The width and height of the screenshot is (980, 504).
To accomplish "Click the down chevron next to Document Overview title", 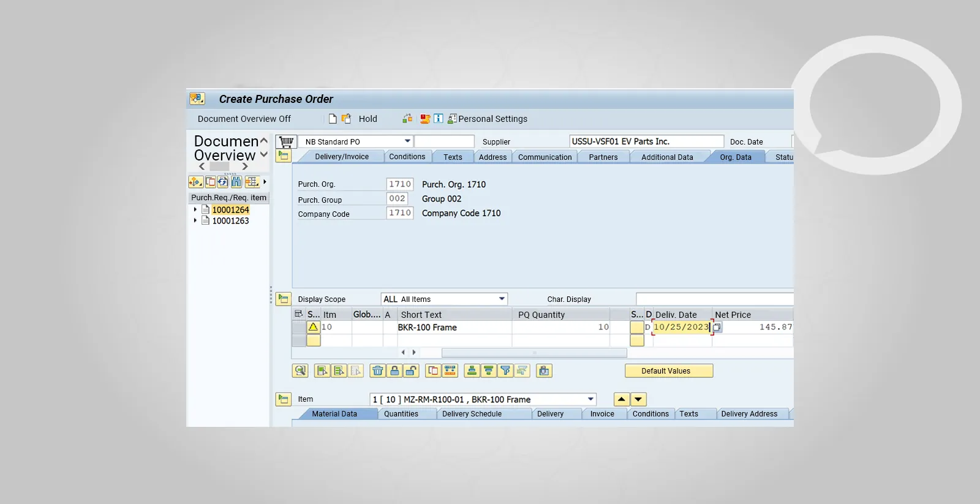I will point(264,154).
